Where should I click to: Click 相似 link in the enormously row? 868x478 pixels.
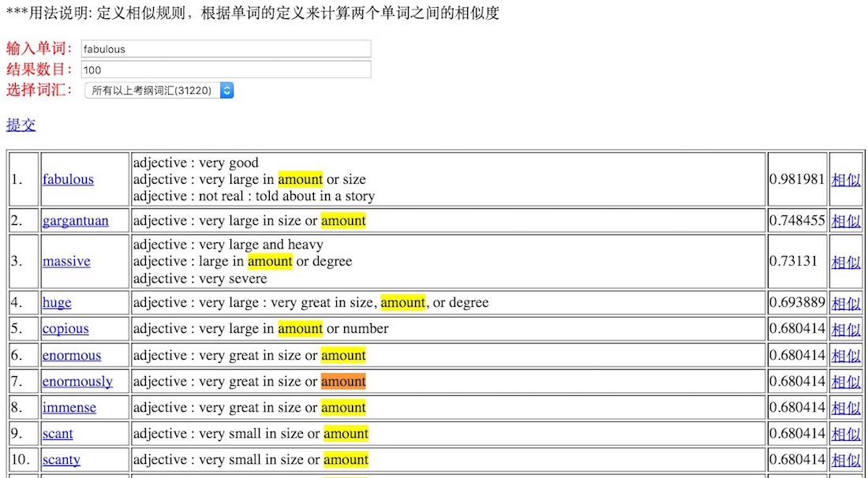[x=846, y=381]
